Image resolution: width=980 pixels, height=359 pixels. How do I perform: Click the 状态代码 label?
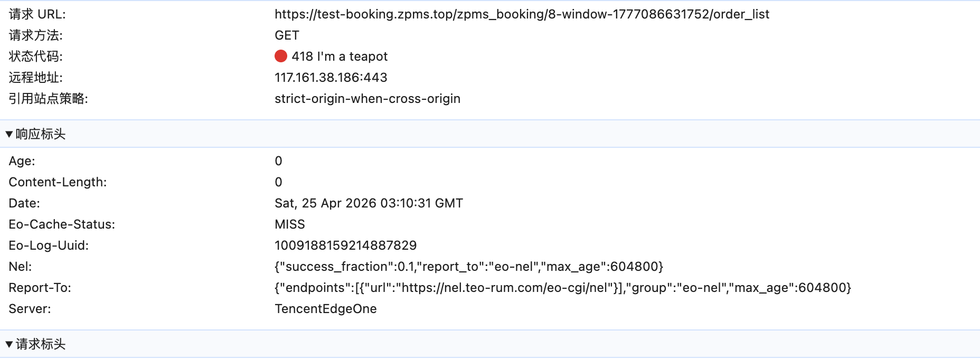[x=35, y=56]
